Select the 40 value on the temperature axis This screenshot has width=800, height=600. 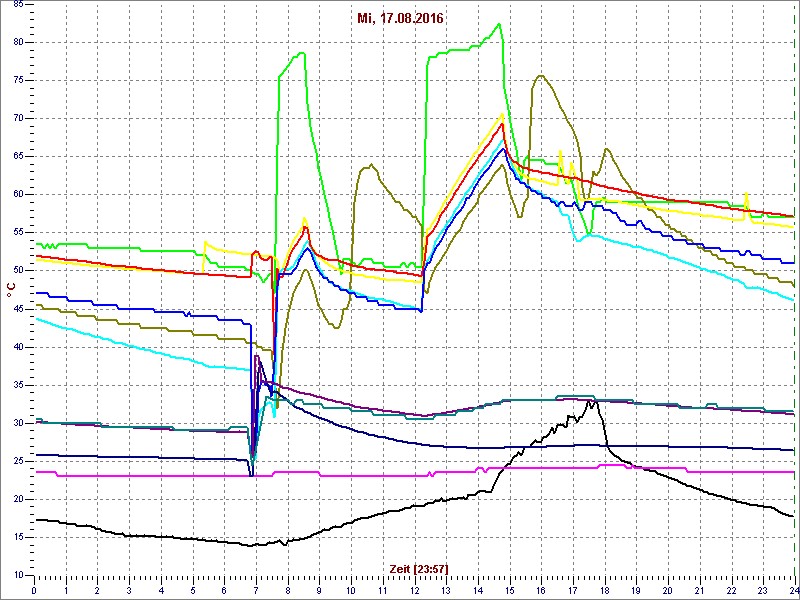coord(17,347)
